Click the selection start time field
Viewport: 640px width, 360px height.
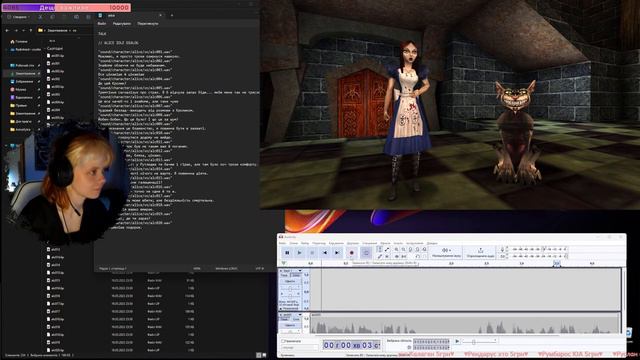point(431,341)
